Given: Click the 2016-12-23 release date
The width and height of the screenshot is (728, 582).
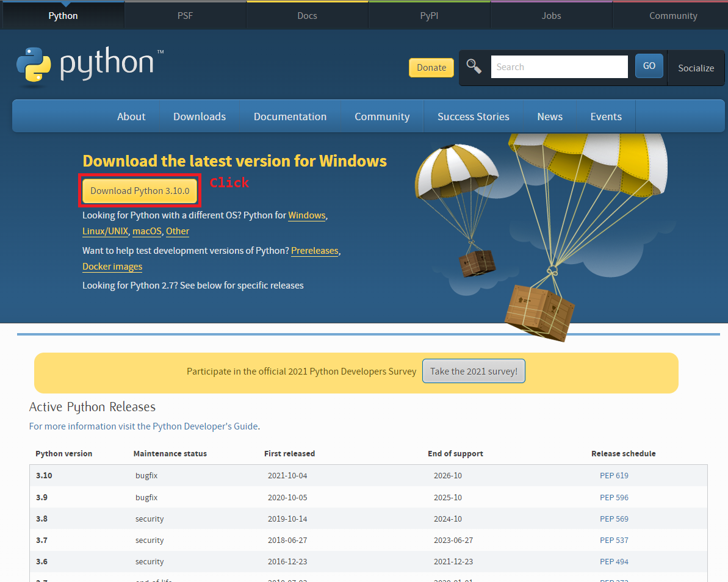Looking at the screenshot, I should [287, 561].
